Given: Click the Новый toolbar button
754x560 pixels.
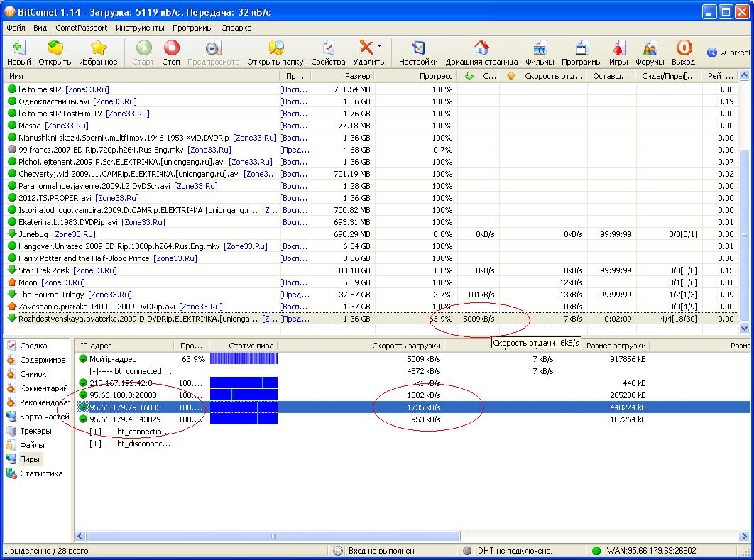Looking at the screenshot, I should 18,53.
